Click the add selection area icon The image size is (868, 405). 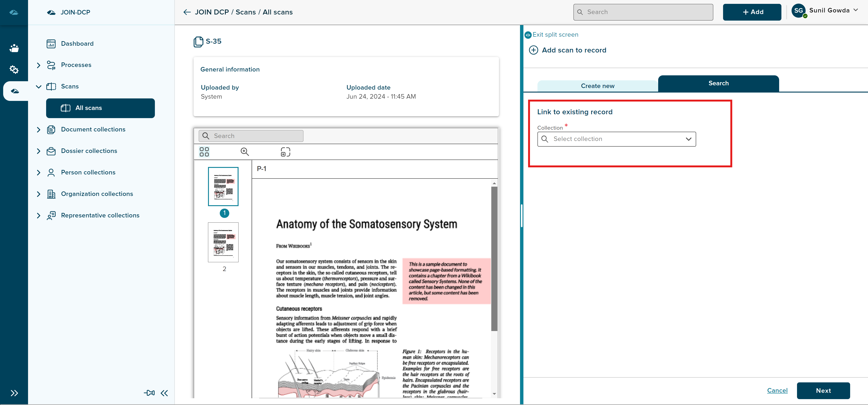(x=285, y=152)
